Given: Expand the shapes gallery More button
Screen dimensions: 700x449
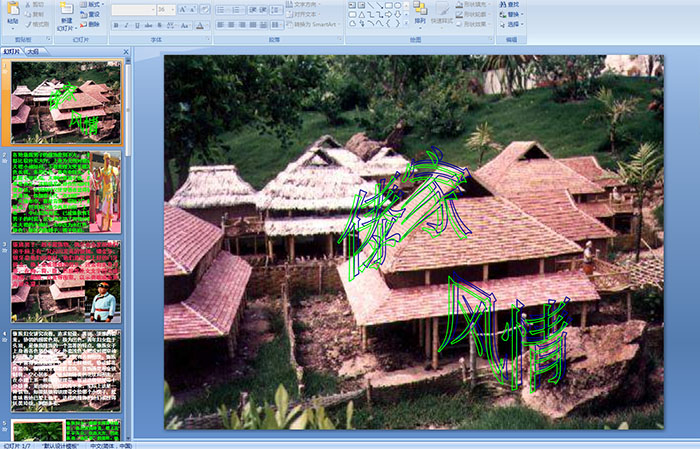Looking at the screenshot, I should (407, 24).
